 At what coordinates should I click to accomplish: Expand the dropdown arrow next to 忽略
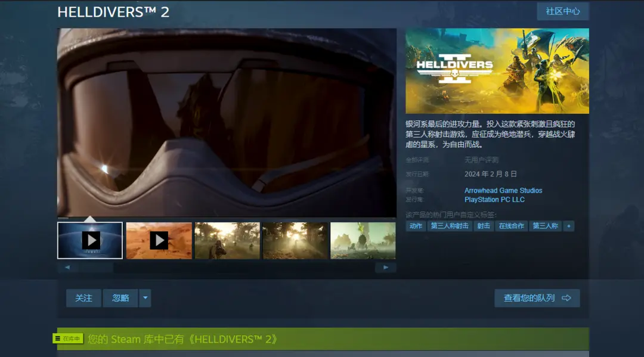click(145, 298)
